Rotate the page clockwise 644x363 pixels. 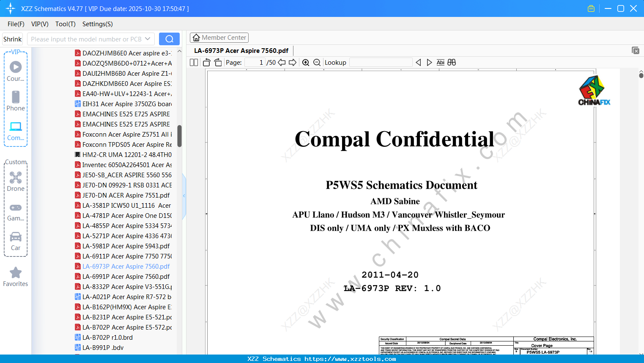[x=218, y=63]
